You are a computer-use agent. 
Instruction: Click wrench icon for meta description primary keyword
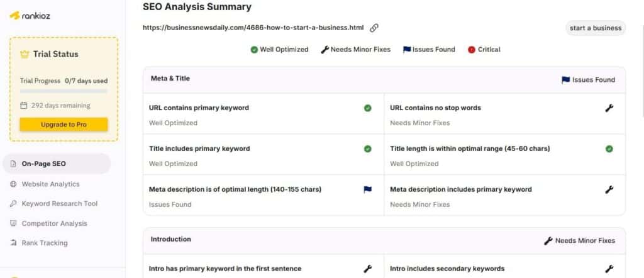[x=609, y=189]
